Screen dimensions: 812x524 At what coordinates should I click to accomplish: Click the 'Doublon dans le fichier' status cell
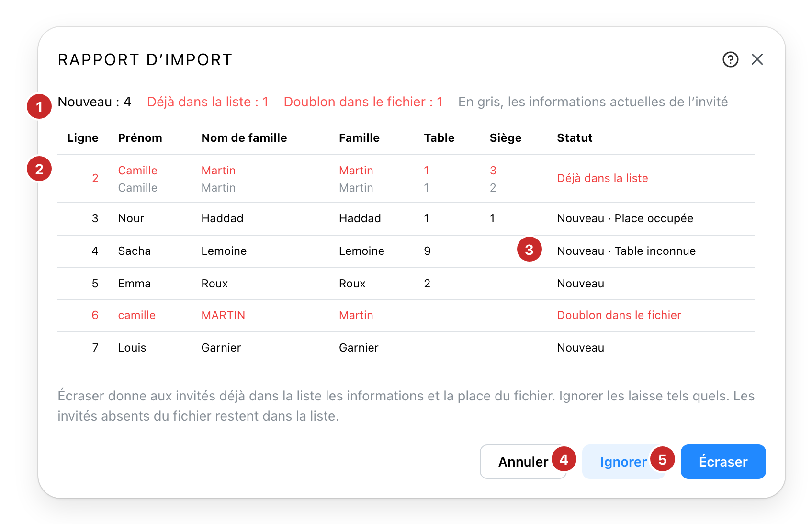pyautogui.click(x=619, y=315)
